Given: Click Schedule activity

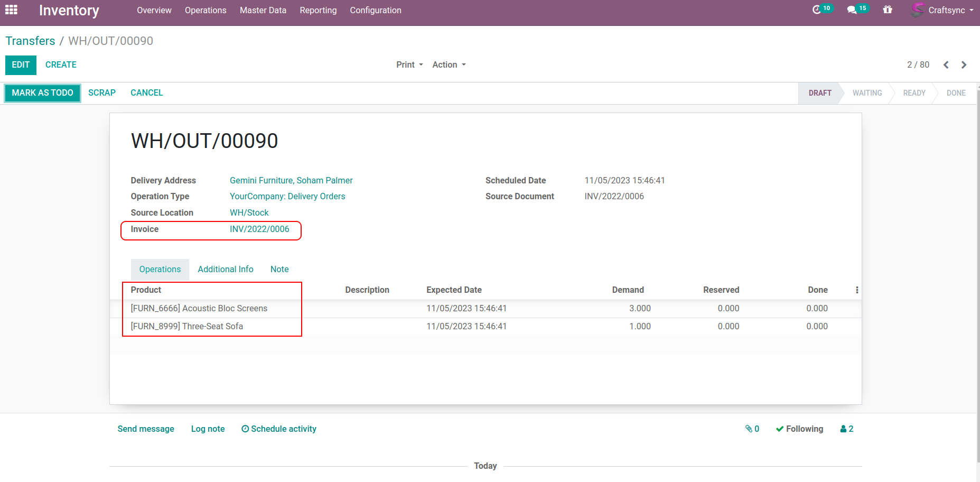Looking at the screenshot, I should point(279,429).
